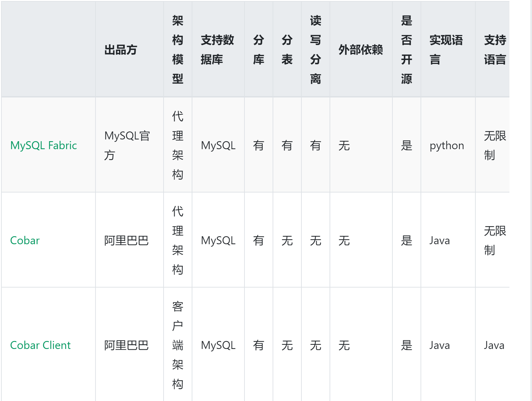Click 分库 有 in the Cobar row
This screenshot has height=401, width=532.
point(259,240)
